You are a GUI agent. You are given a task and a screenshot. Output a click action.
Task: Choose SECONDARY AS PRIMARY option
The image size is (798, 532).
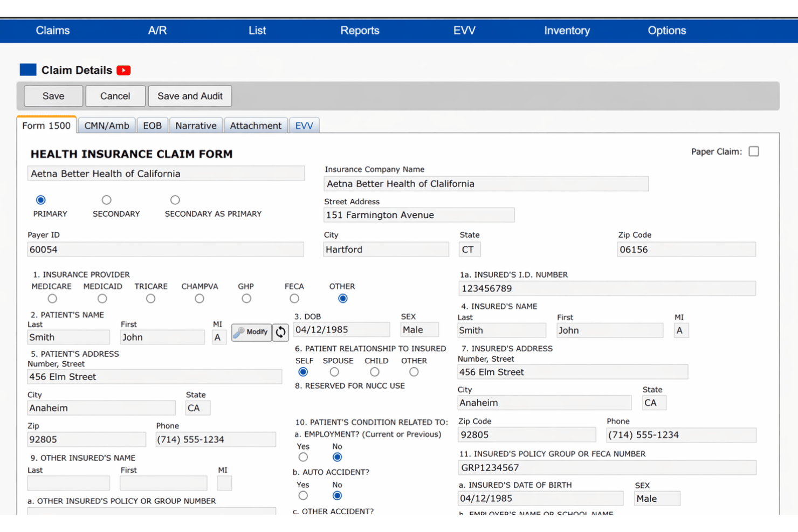click(x=175, y=200)
